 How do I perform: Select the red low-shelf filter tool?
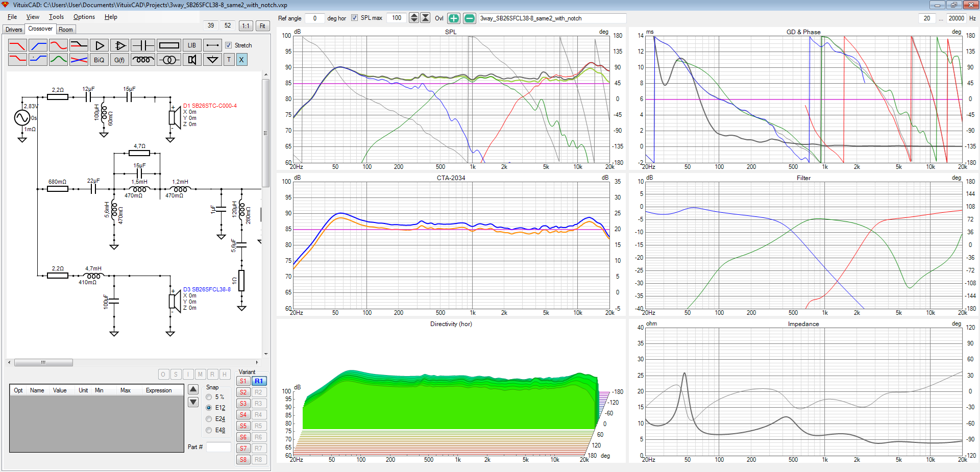tap(17, 60)
